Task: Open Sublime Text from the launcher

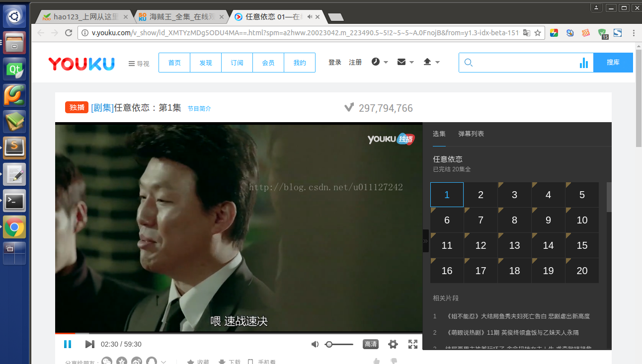Action: click(14, 148)
